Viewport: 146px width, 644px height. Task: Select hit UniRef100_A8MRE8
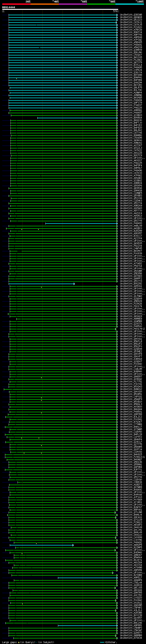click(x=131, y=319)
